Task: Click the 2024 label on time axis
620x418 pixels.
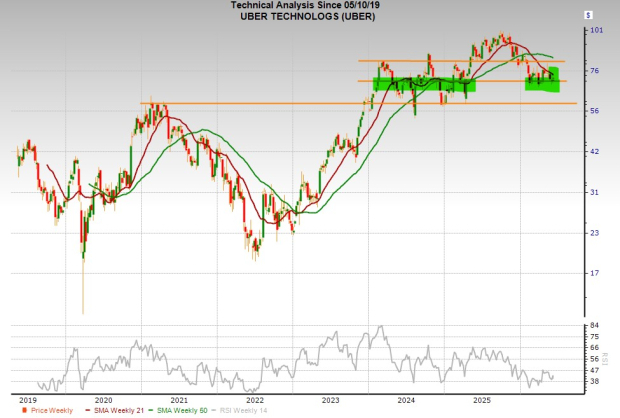Action: pos(406,400)
